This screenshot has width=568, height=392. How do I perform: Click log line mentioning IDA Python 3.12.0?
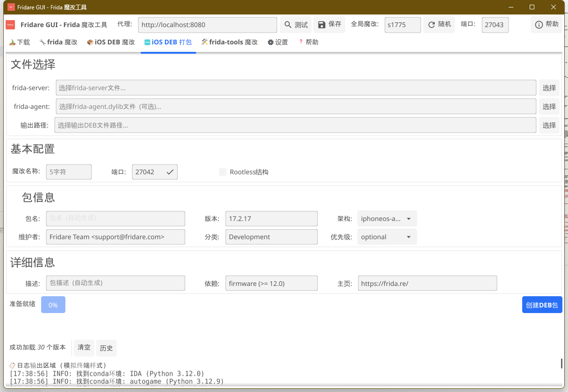[107, 374]
